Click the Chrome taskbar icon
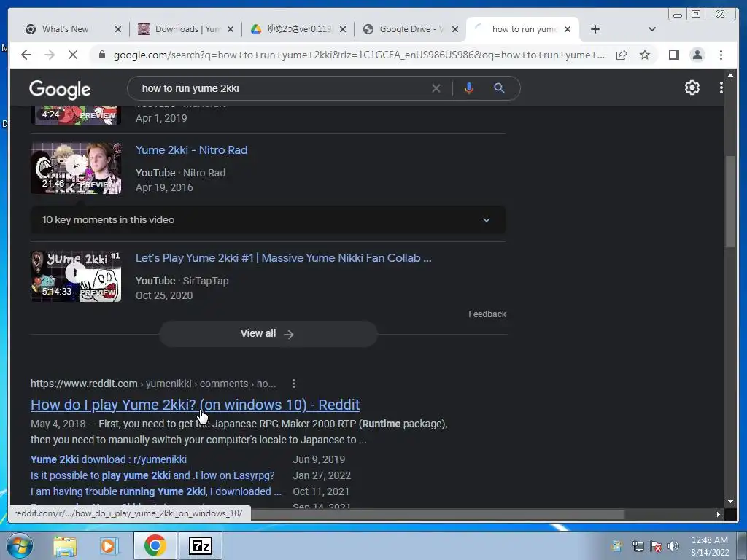Image resolution: width=747 pixels, height=560 pixels. 155,545
